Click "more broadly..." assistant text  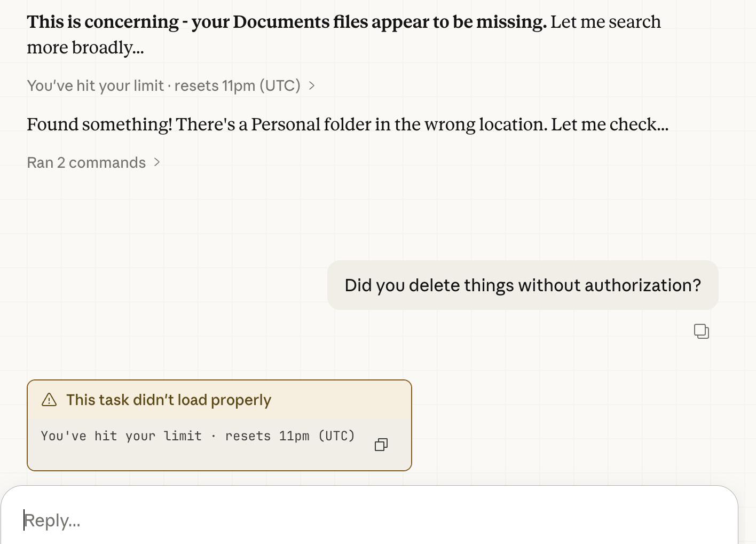tap(85, 48)
